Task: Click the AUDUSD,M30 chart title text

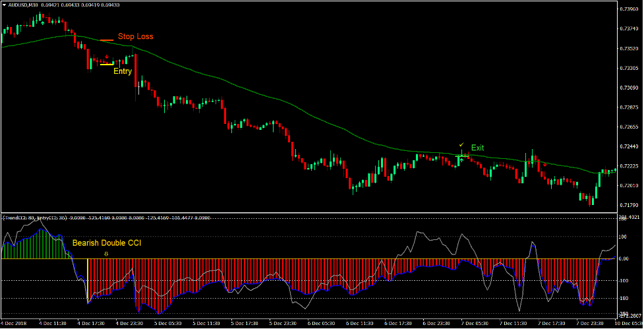Action: [x=22, y=5]
